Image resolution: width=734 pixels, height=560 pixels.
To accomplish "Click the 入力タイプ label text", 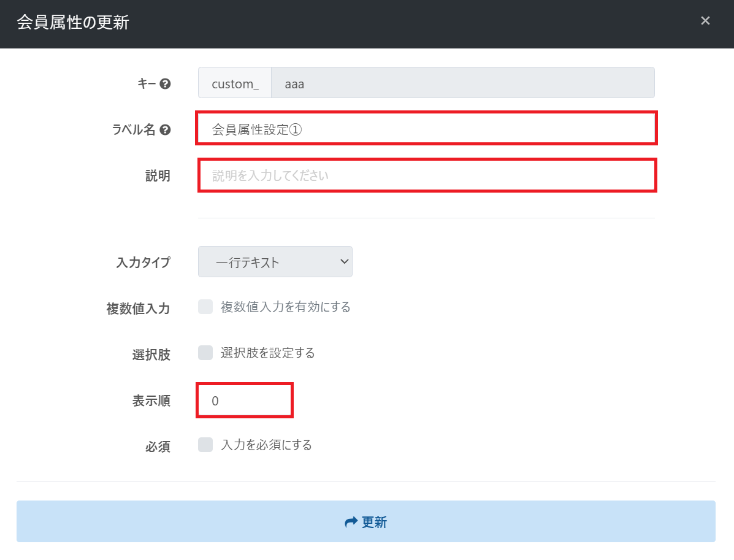I will coord(143,263).
